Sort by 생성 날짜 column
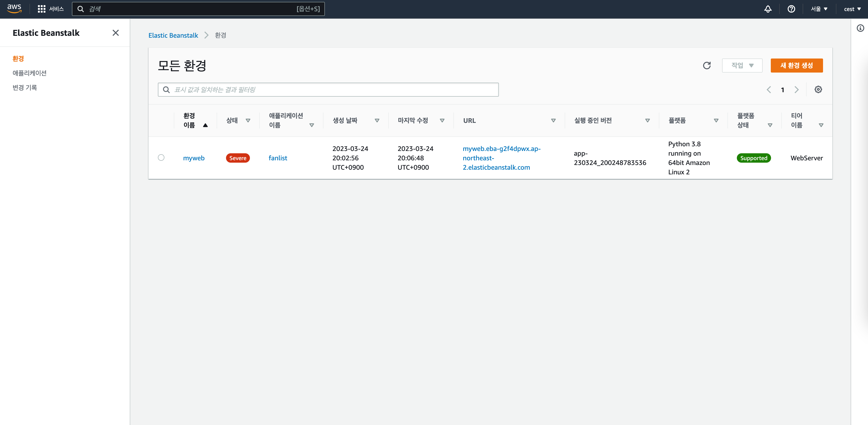868x425 pixels. pyautogui.click(x=377, y=121)
